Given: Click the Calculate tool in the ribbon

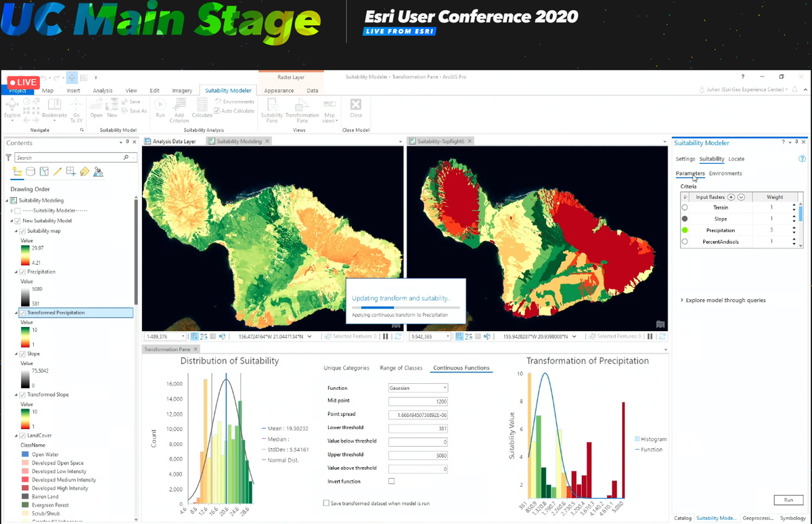Looking at the screenshot, I should (x=202, y=108).
